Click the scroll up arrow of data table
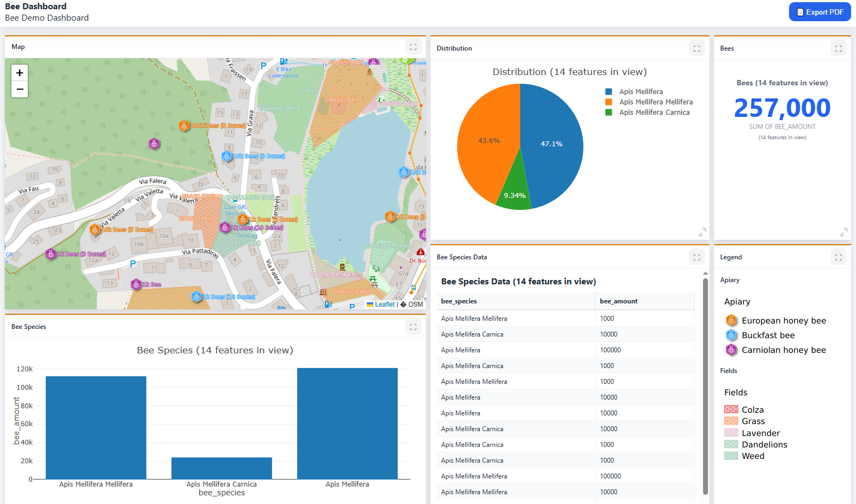The height and width of the screenshot is (504, 856). pyautogui.click(x=705, y=273)
